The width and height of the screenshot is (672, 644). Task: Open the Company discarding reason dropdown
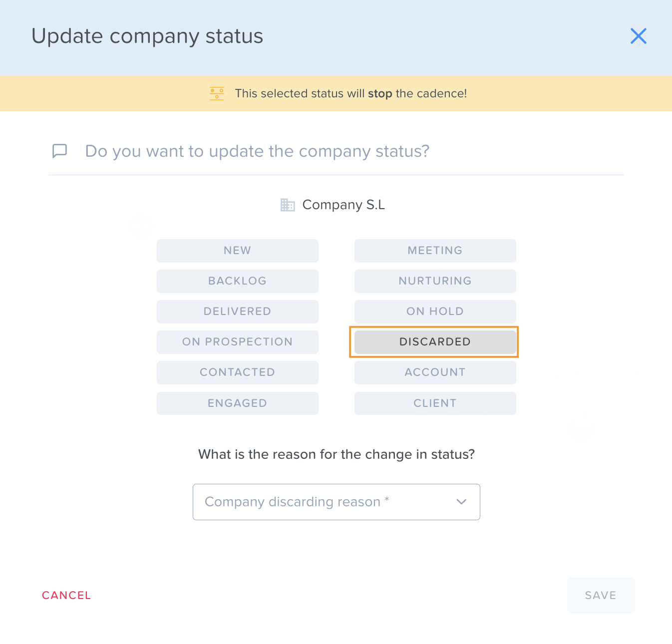[336, 502]
